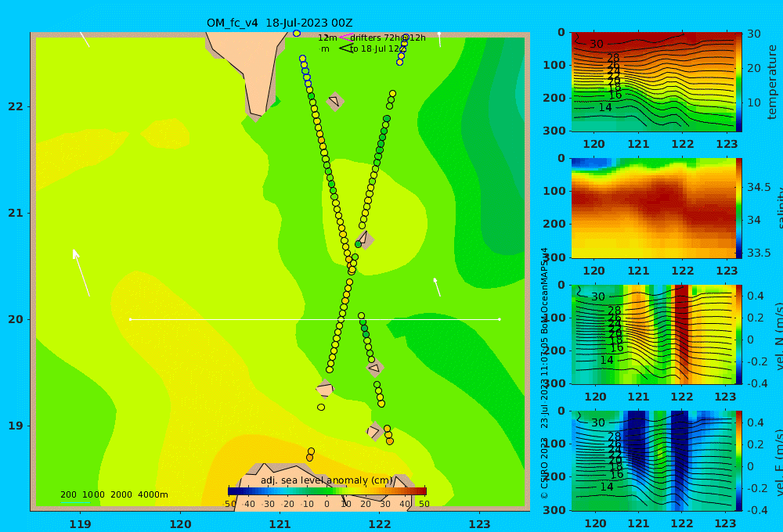Click the 'drifters 72h/12h' legend text
Image resolution: width=783 pixels, height=532 pixels.
(x=388, y=38)
